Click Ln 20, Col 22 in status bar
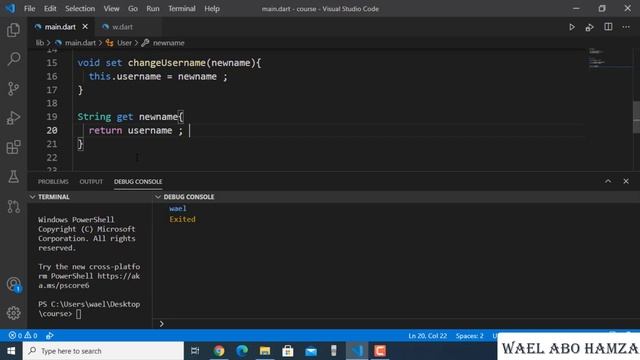 click(x=427, y=336)
